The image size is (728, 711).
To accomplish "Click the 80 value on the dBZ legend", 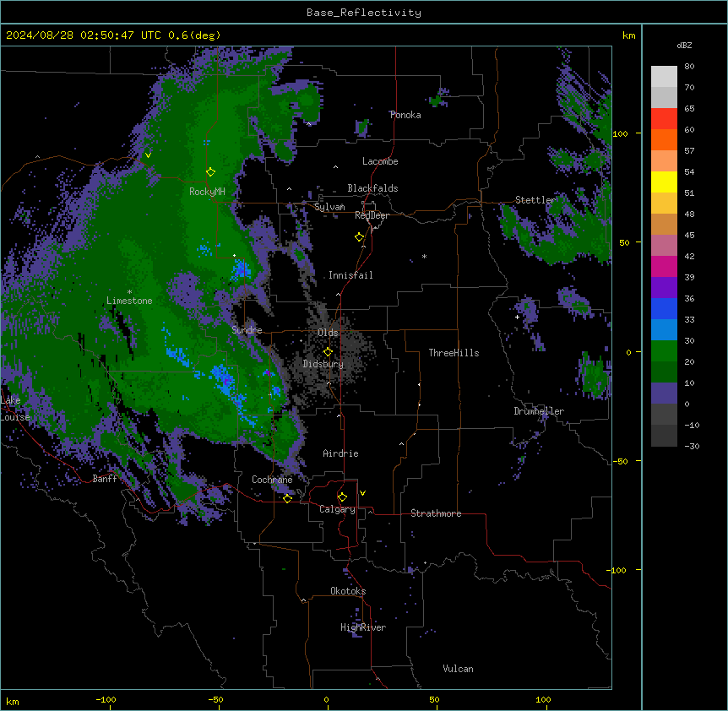I will click(689, 67).
